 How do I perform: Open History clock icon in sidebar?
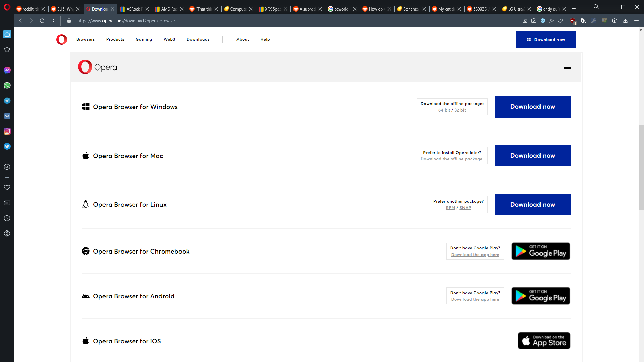coord(7,218)
